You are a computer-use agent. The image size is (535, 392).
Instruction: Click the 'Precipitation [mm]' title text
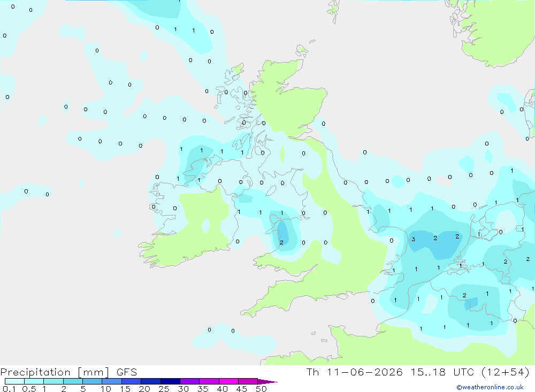(x=55, y=372)
